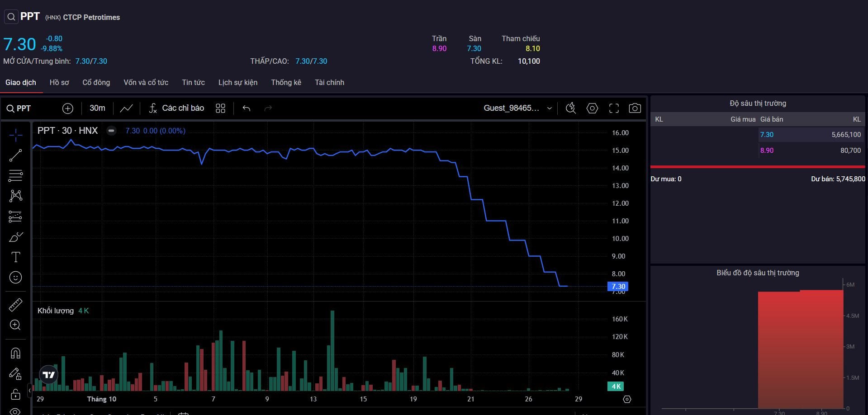The image size is (868, 415).
Task: Collapse the drawing toolbar side arrow
Action: click(x=30, y=390)
